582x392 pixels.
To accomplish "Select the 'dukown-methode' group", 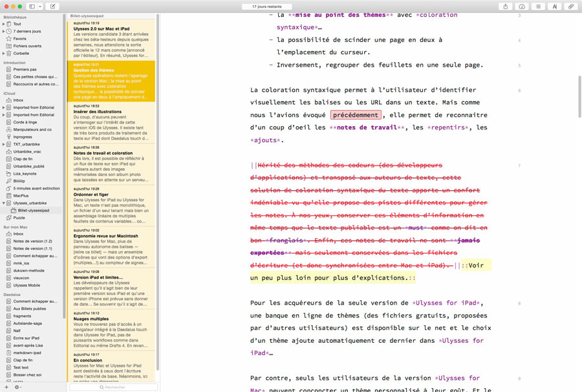I will coord(28,270).
